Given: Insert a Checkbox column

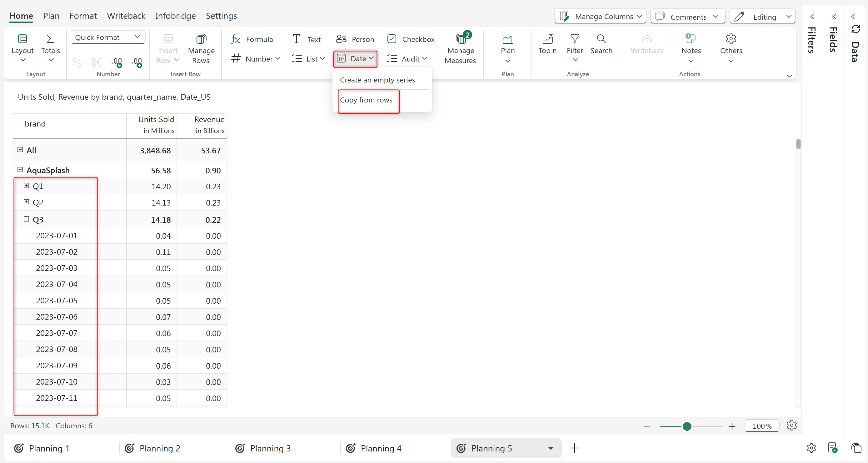Looking at the screenshot, I should 411,39.
